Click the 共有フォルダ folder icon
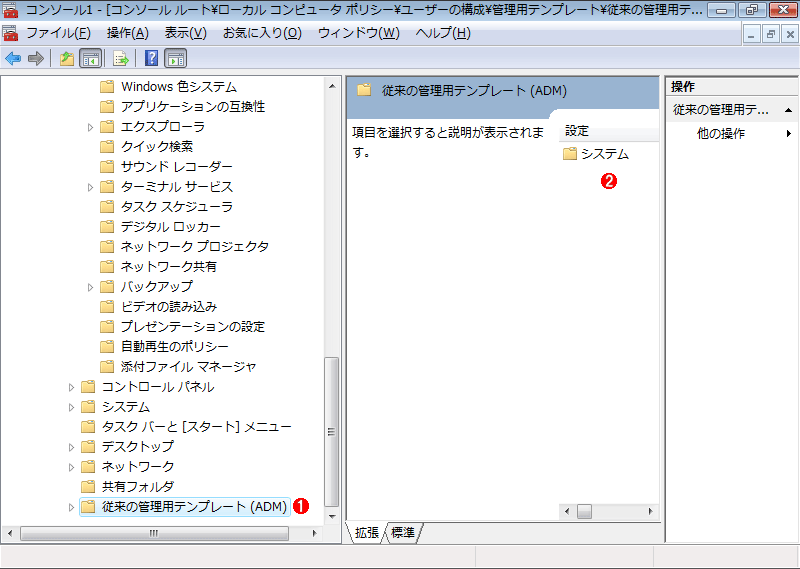Viewport: 800px width, 569px height. tap(88, 486)
